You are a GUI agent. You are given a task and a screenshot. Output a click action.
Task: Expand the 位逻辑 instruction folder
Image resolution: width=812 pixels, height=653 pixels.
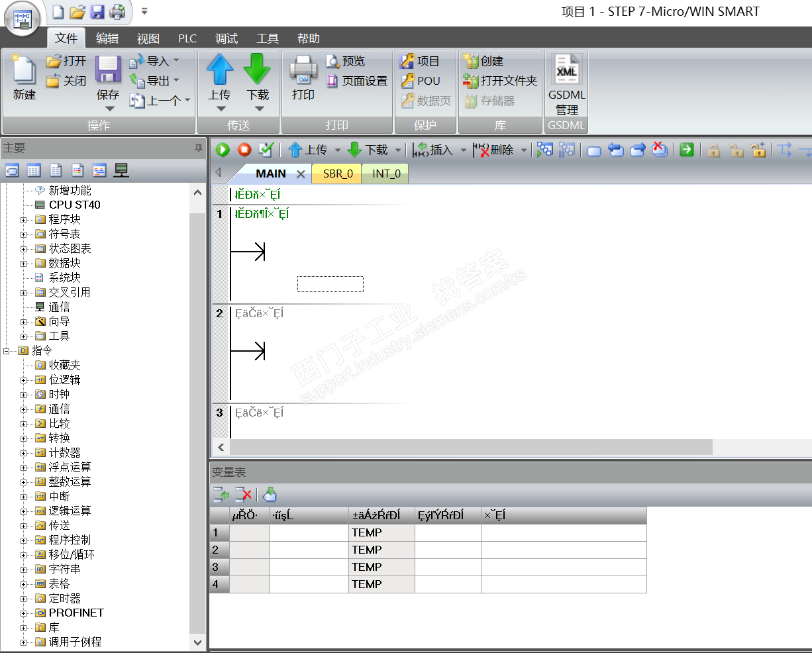point(24,380)
